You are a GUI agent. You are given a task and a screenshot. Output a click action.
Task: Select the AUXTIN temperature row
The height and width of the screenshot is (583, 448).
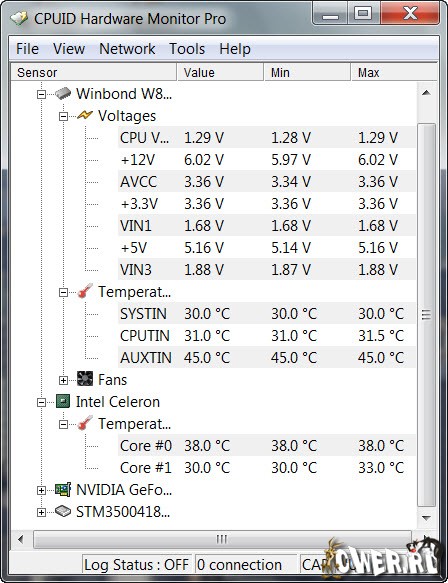coord(267,357)
